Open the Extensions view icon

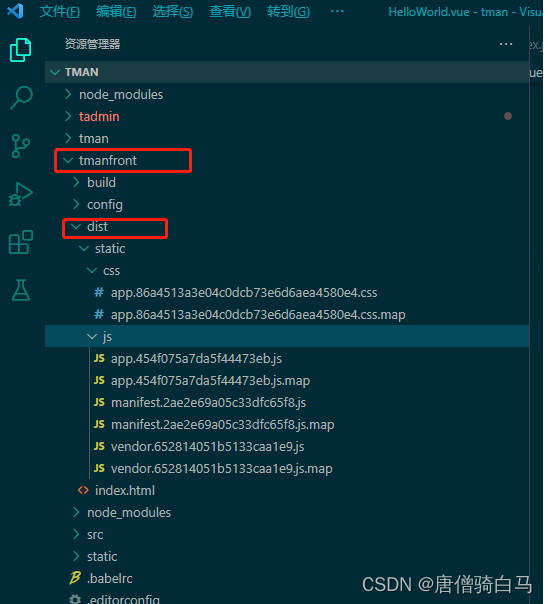tap(20, 242)
